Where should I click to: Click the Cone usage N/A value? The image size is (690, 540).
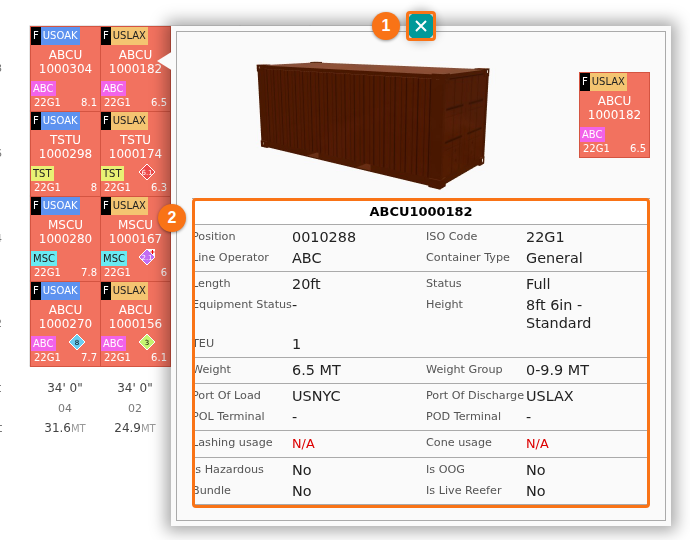click(x=538, y=444)
